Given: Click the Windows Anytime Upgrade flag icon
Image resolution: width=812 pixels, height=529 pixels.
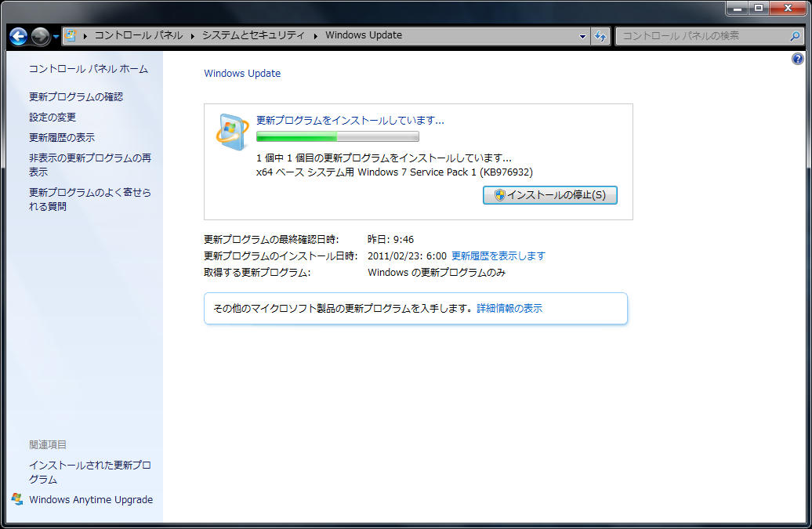Looking at the screenshot, I should point(17,499).
